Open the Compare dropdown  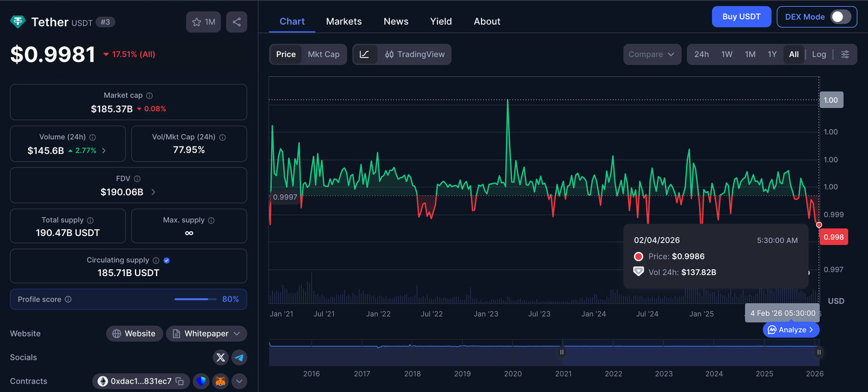coord(652,54)
